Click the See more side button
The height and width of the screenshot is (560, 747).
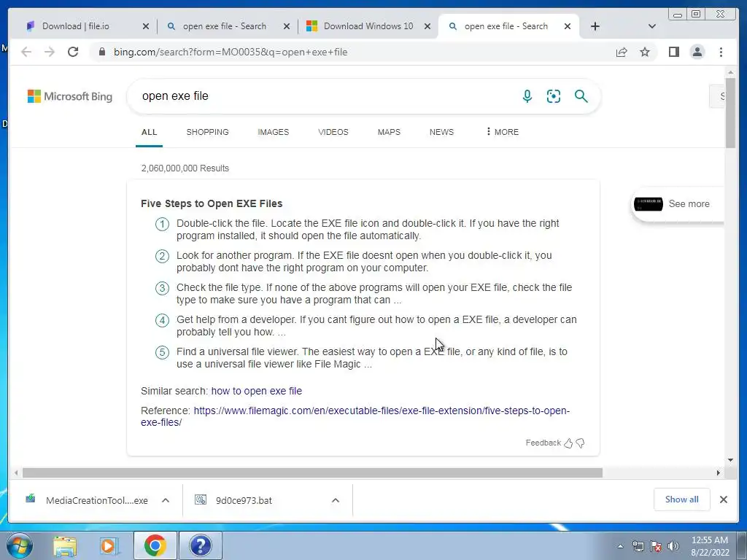pos(678,204)
